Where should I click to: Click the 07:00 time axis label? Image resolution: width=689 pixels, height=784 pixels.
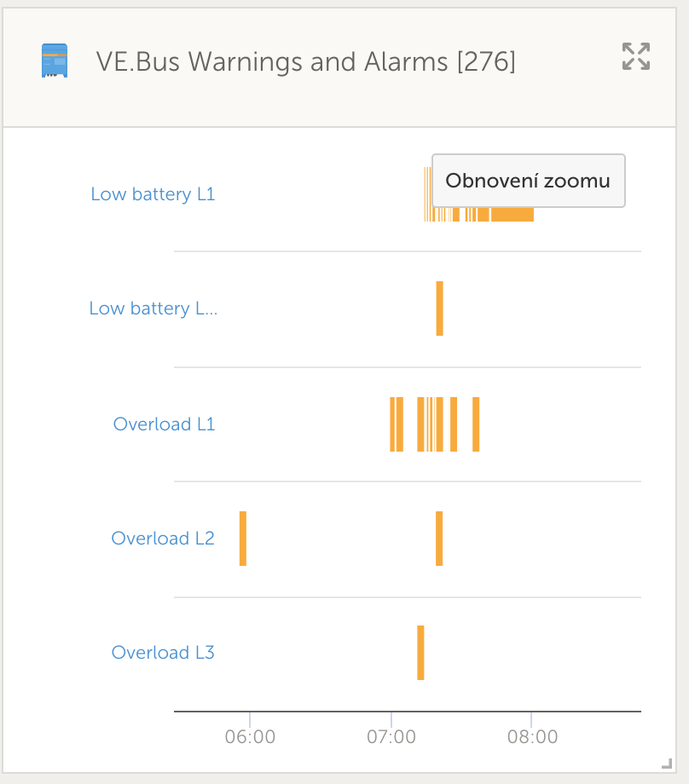pyautogui.click(x=391, y=736)
